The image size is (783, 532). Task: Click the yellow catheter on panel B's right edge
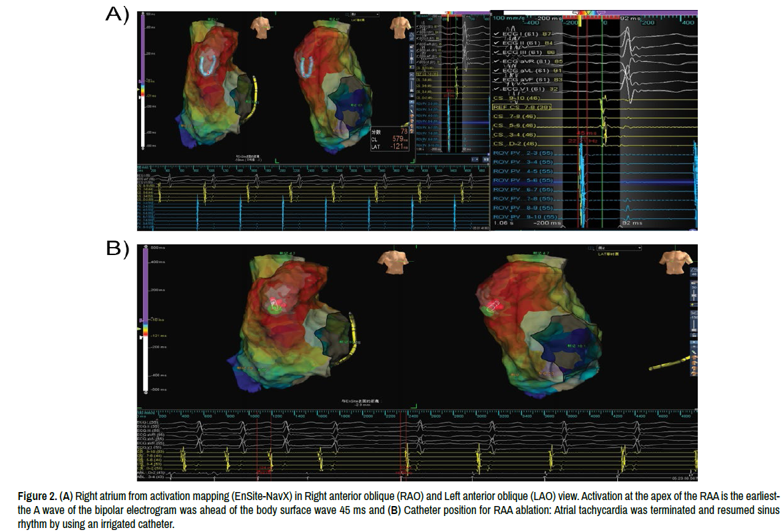[x=671, y=364]
